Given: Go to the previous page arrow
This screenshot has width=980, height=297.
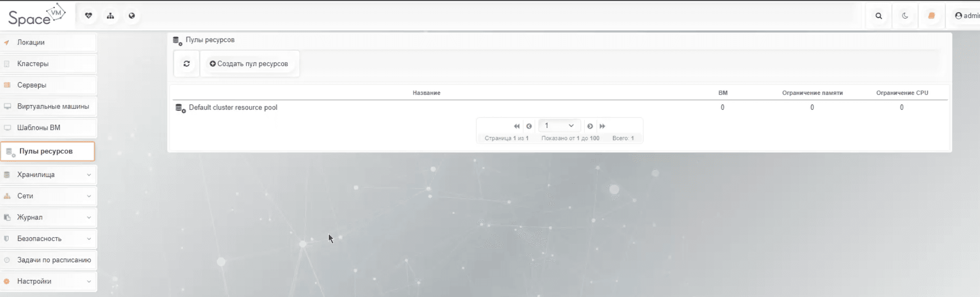Looking at the screenshot, I should tap(529, 126).
